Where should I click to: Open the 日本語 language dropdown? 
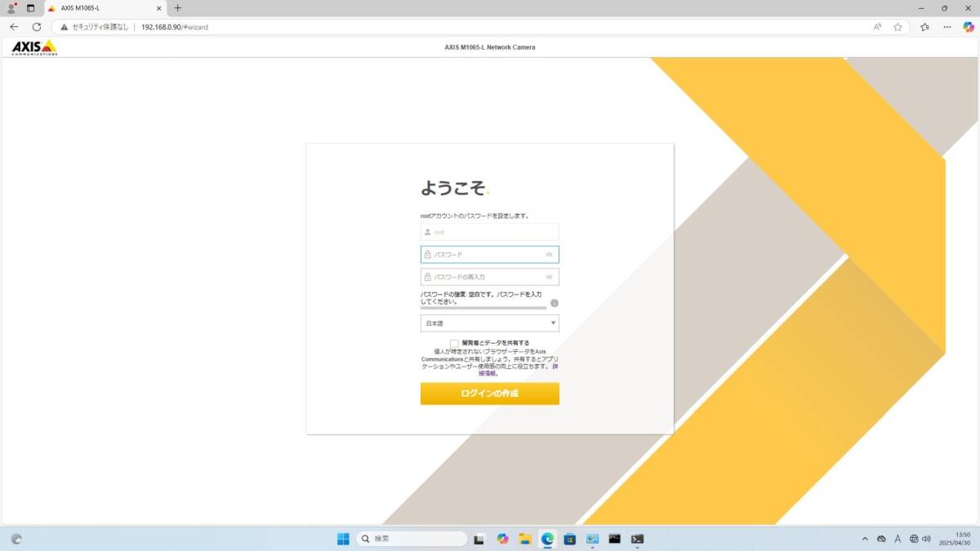pyautogui.click(x=490, y=323)
